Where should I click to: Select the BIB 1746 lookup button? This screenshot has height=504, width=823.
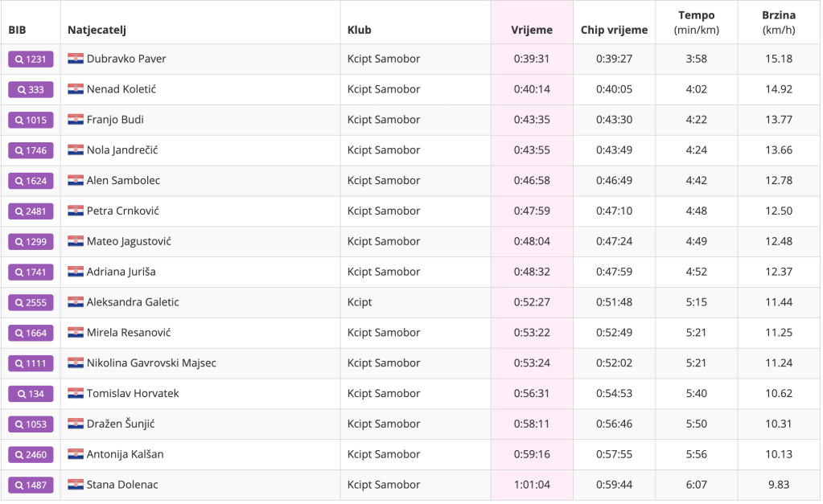(x=31, y=150)
